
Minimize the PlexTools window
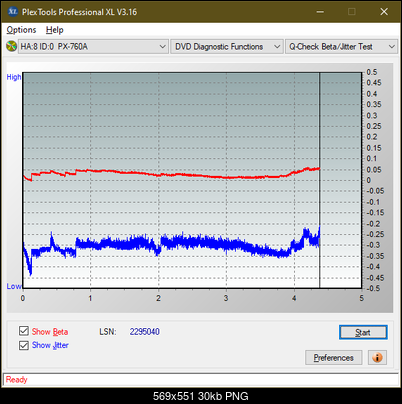320,12
